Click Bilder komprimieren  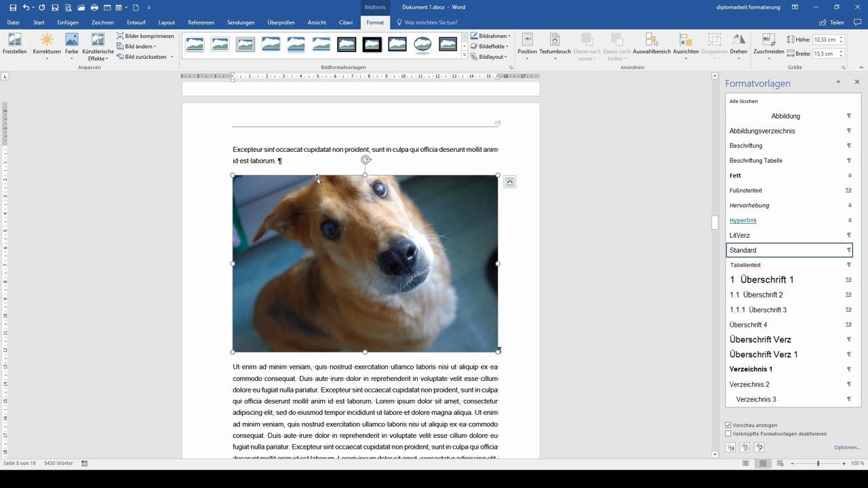(145, 36)
